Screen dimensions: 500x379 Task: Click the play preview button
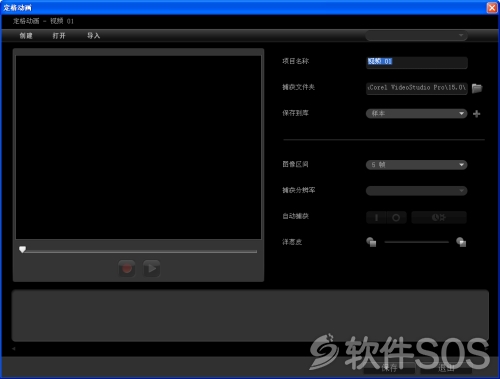click(152, 269)
